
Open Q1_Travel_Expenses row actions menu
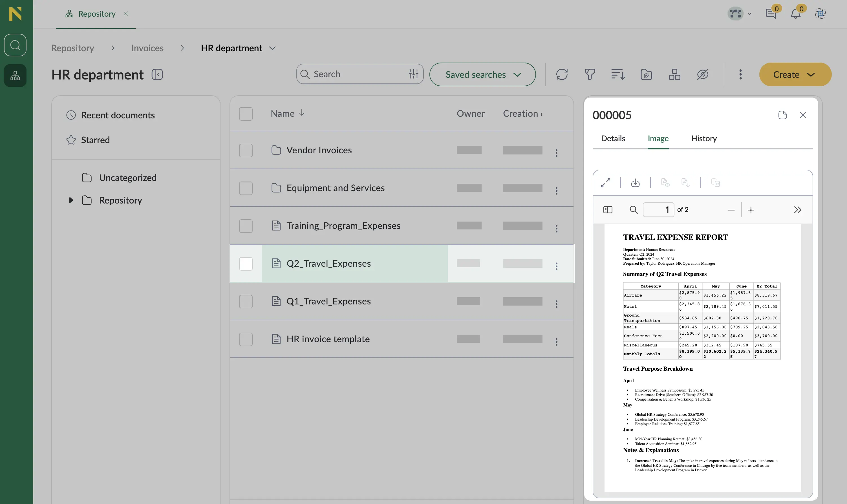tap(556, 304)
